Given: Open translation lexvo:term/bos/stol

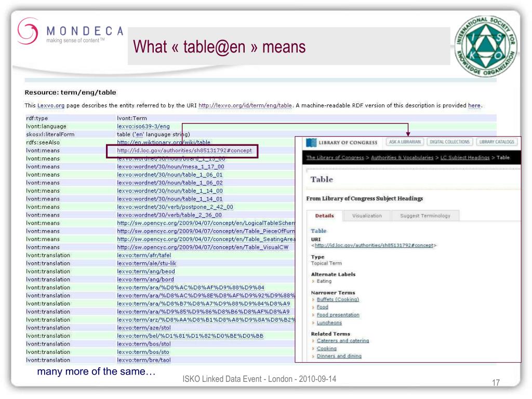Looking at the screenshot, I should click(x=144, y=344).
